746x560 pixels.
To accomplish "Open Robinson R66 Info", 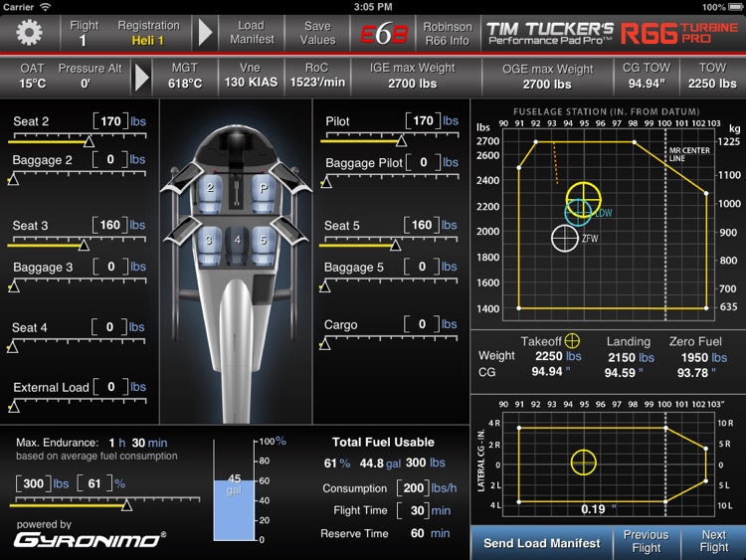I will 448,33.
